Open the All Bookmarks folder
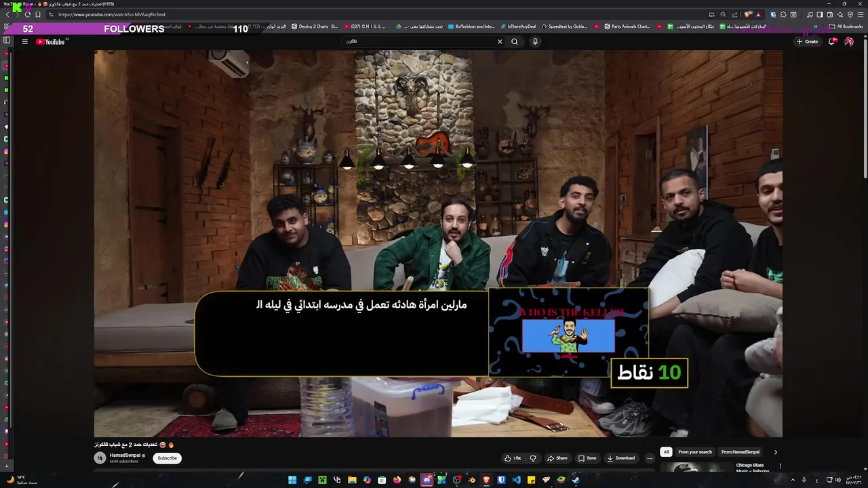The image size is (868, 488). point(846,26)
